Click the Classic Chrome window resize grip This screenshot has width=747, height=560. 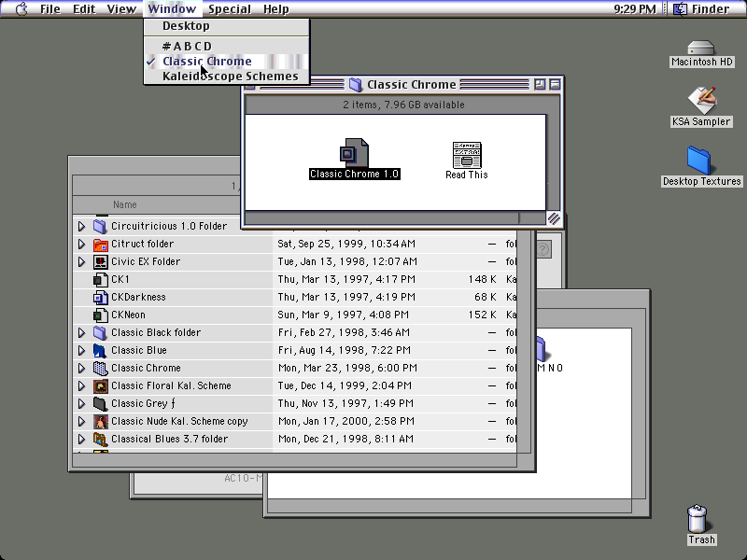(554, 218)
